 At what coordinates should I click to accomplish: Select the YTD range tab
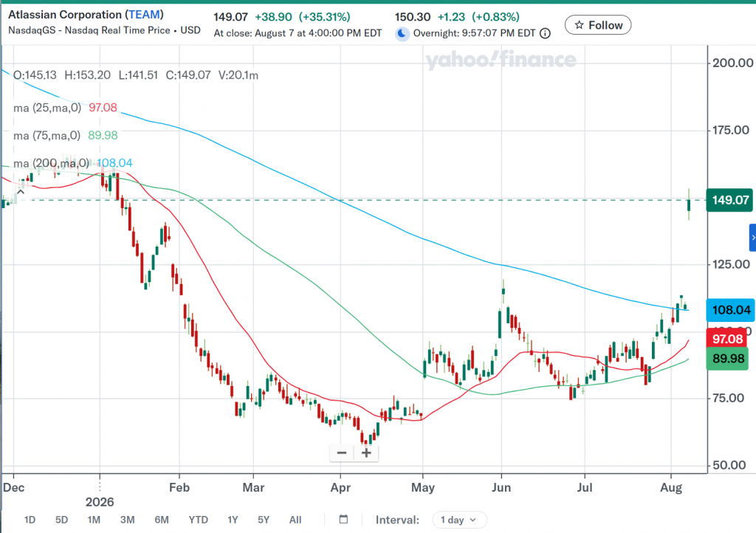[198, 520]
